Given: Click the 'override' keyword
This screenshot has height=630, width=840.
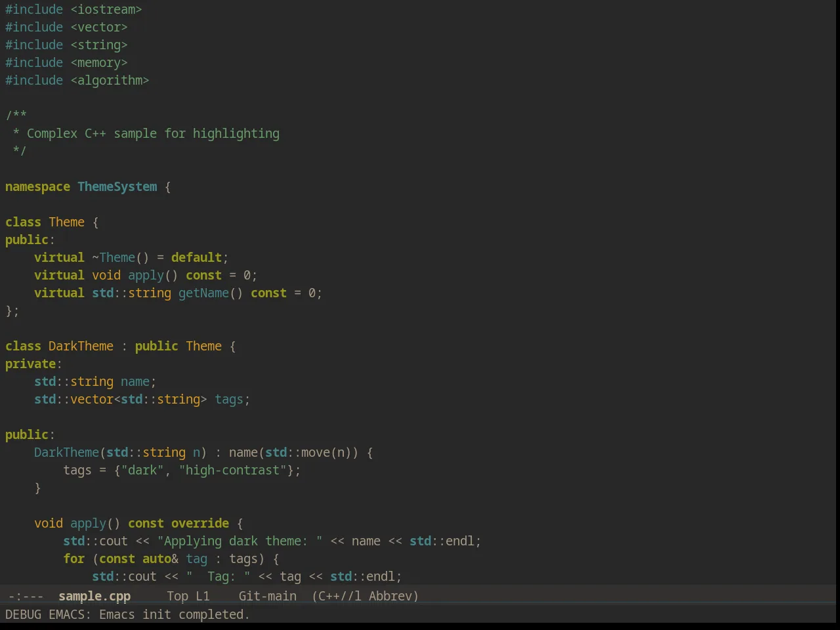Looking at the screenshot, I should (200, 523).
